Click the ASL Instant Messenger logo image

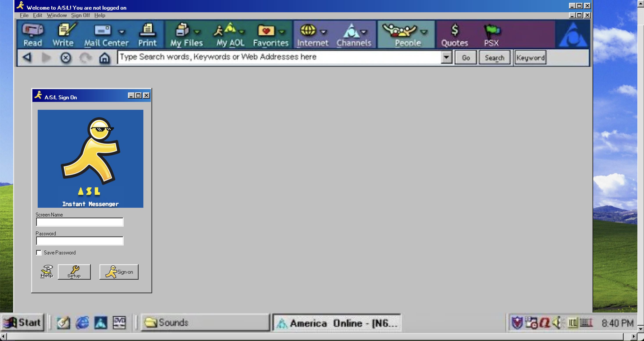click(x=91, y=158)
